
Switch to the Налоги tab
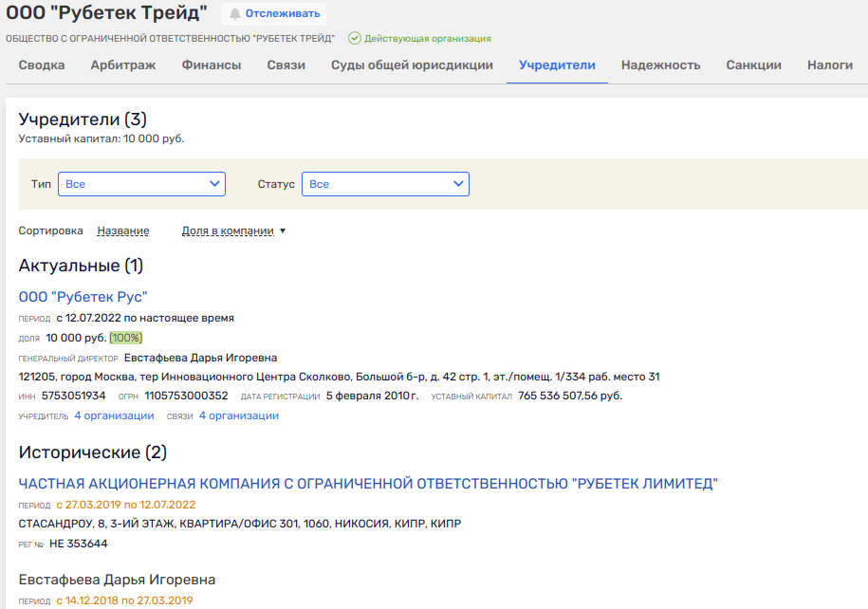coord(830,65)
